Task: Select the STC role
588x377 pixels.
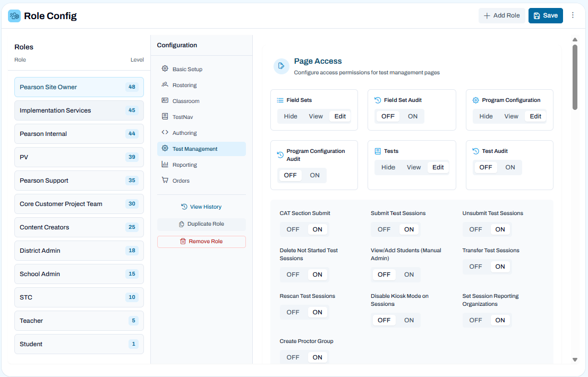Action: click(79, 297)
